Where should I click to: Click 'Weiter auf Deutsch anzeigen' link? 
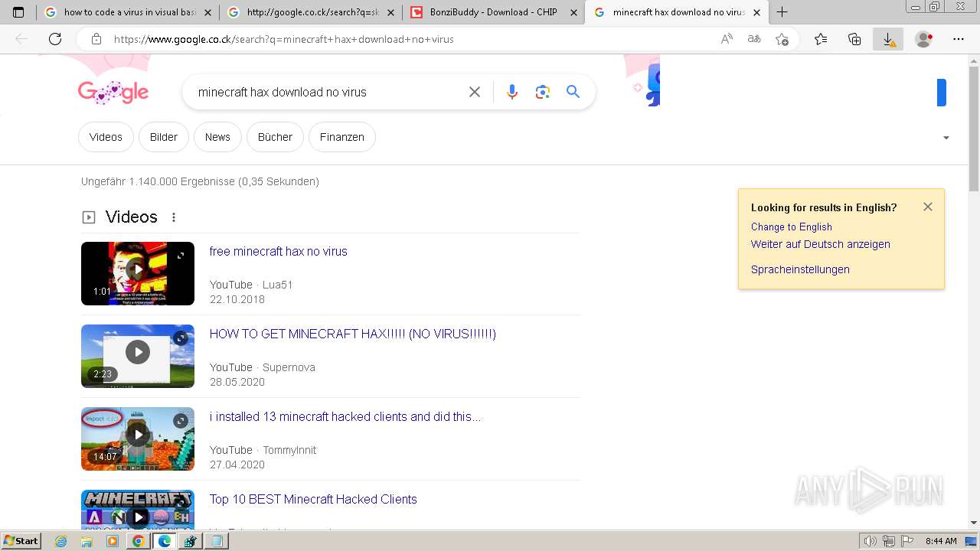tap(821, 244)
